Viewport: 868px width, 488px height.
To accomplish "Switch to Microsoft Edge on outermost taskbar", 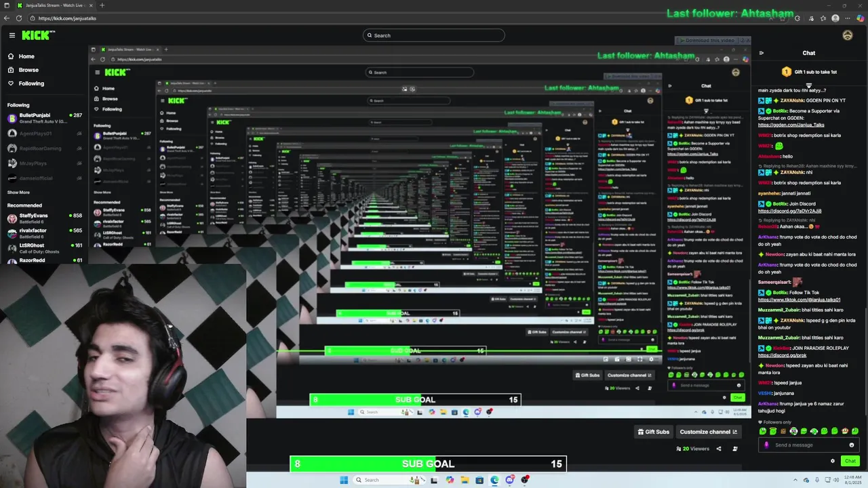I will tap(494, 480).
